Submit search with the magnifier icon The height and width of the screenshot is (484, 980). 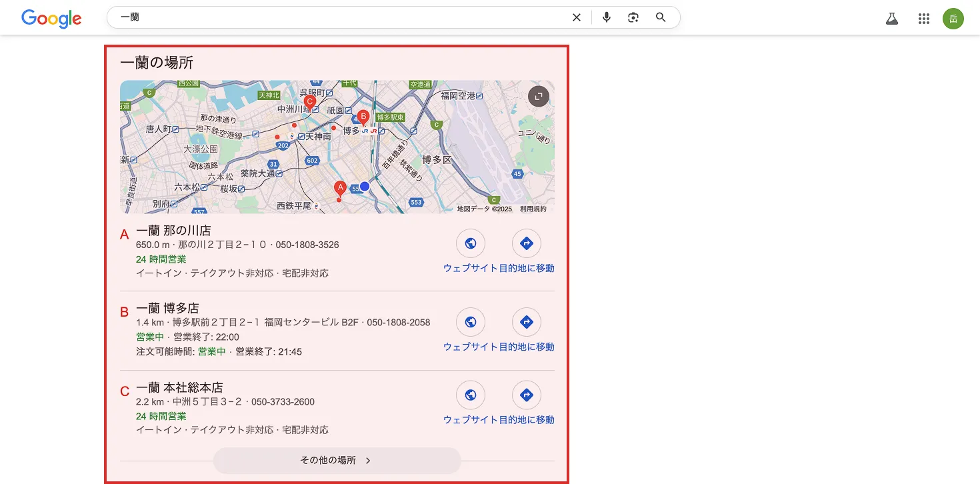[x=661, y=17]
